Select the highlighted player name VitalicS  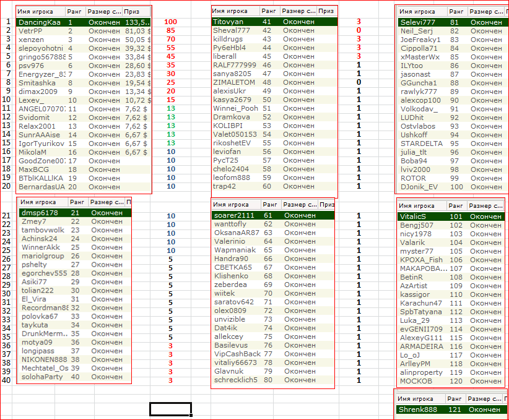(x=412, y=216)
